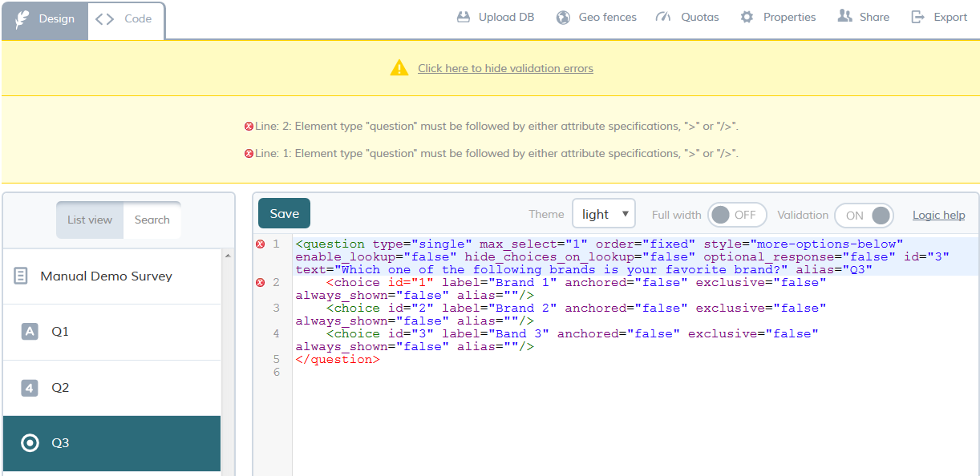Click the question list scrollbar up arrow
Screen dimensions: 980x476
228,256
